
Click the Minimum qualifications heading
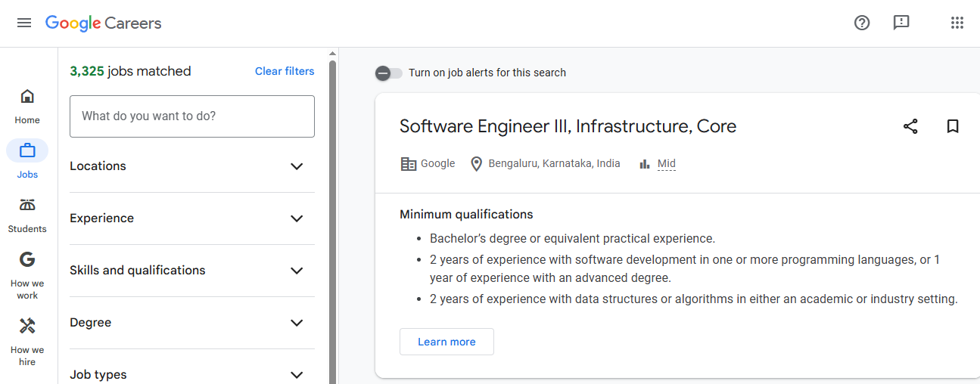click(x=466, y=215)
